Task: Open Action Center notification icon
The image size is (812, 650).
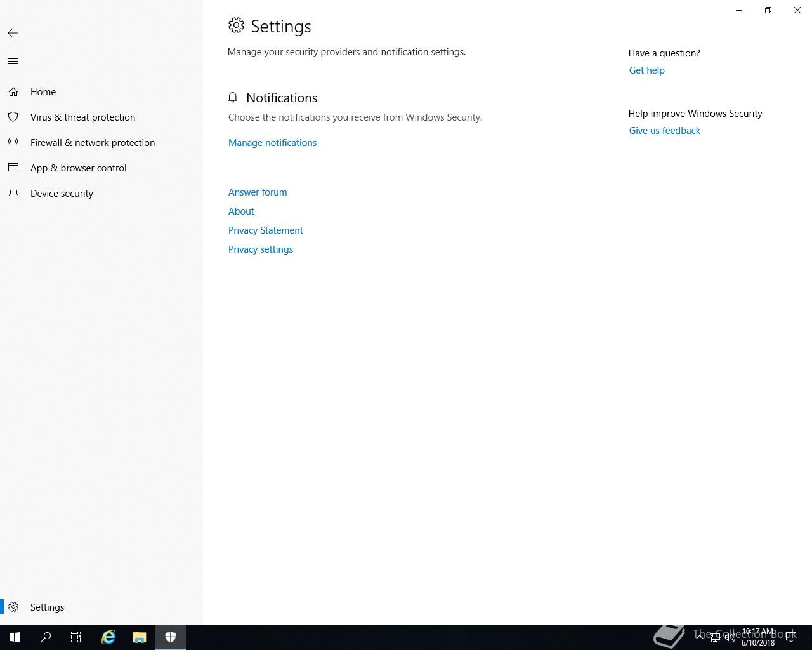Action: coord(791,637)
